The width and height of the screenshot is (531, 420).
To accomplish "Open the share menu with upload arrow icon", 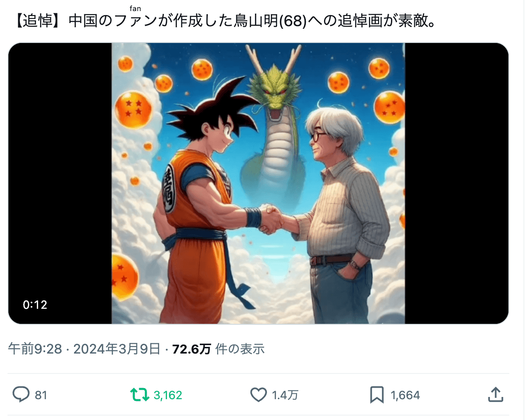I will click(496, 394).
